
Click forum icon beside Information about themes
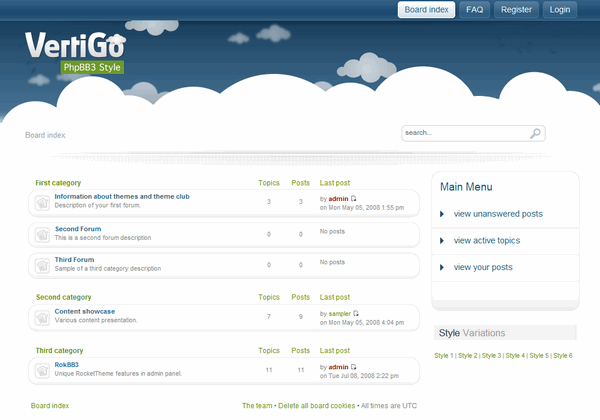[x=42, y=203]
